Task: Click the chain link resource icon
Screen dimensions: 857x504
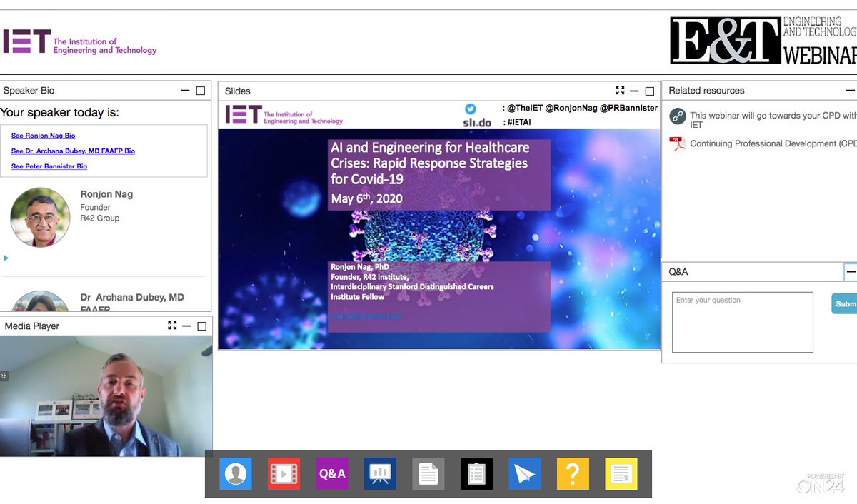Action: pyautogui.click(x=678, y=116)
